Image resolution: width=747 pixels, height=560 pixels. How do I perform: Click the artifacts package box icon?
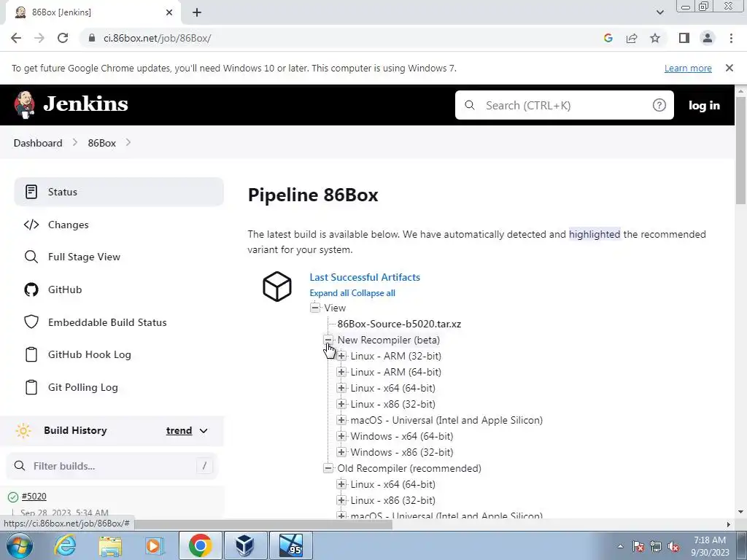coord(276,286)
